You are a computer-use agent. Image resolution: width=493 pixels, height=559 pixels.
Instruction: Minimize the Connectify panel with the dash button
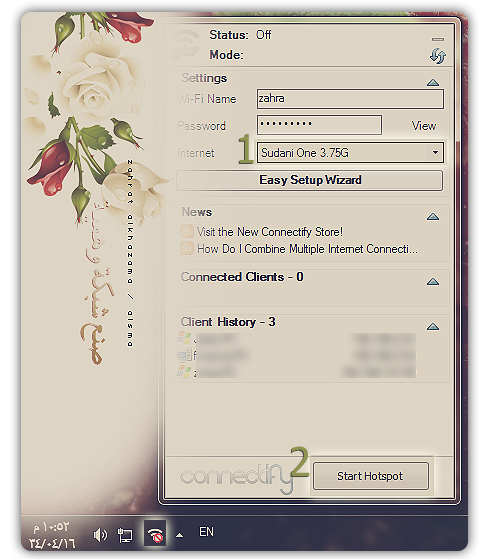coord(438,39)
